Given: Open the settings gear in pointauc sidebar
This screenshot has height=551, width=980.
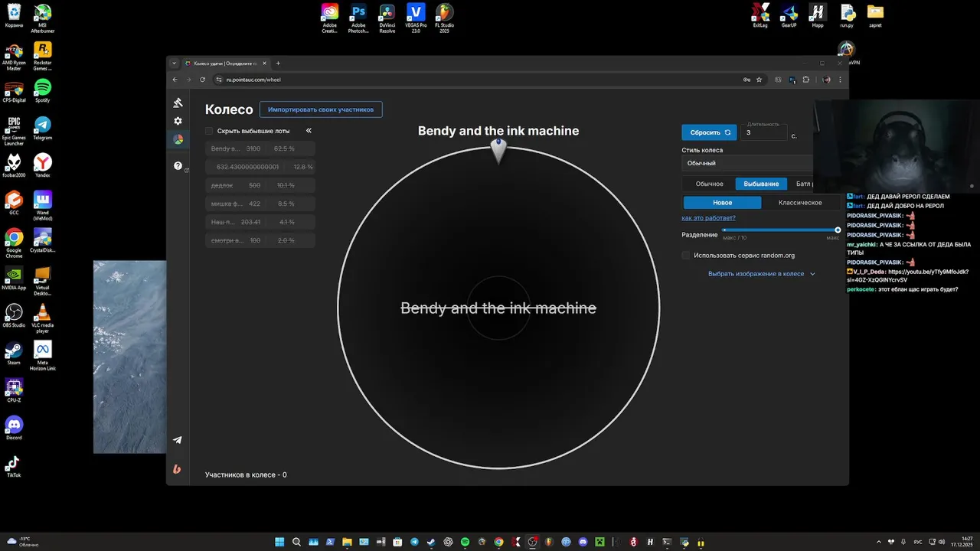Looking at the screenshot, I should coord(178,121).
